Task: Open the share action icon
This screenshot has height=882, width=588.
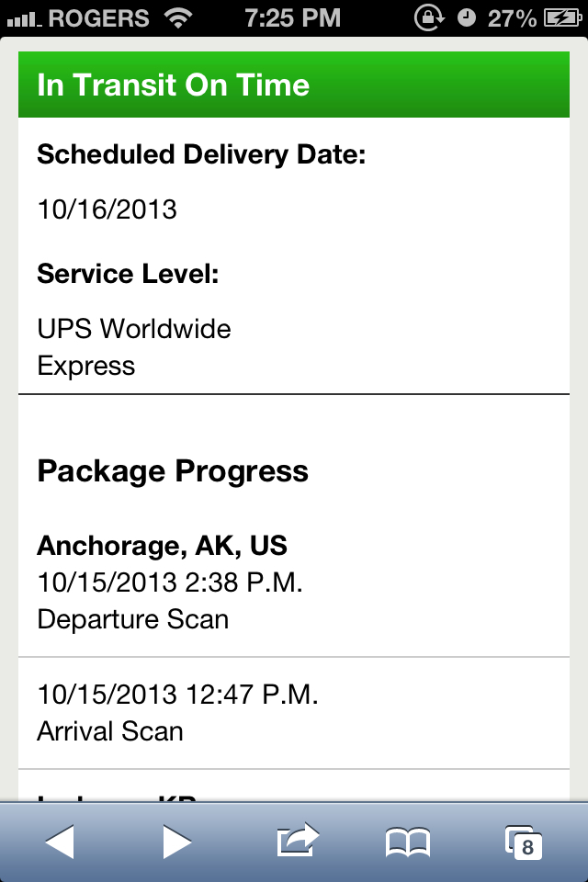Action: (296, 840)
